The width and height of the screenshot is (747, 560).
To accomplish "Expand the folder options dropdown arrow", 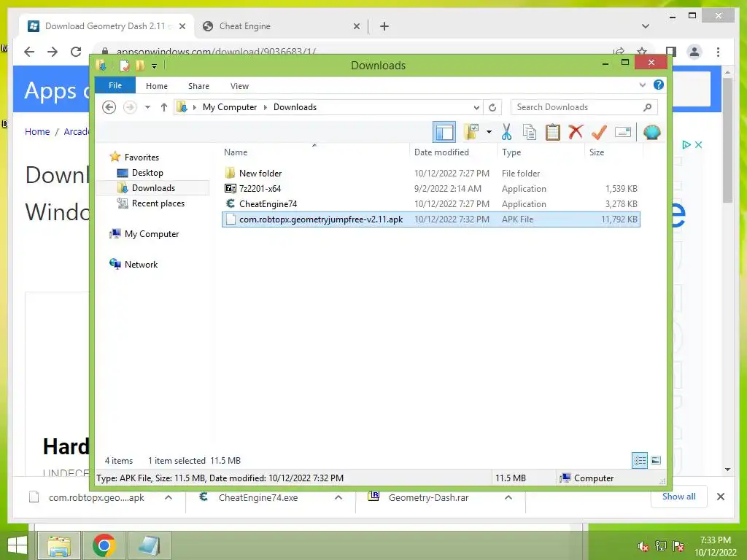I will click(x=489, y=132).
